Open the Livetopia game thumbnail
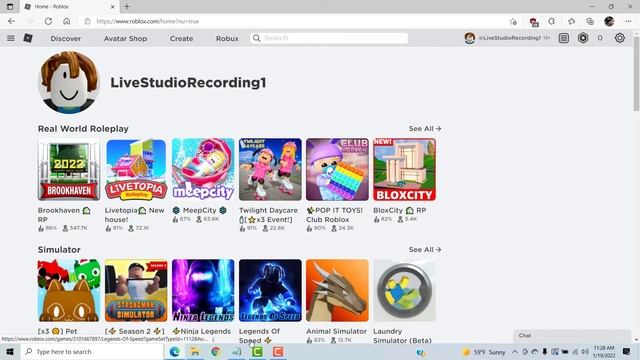 tap(136, 169)
